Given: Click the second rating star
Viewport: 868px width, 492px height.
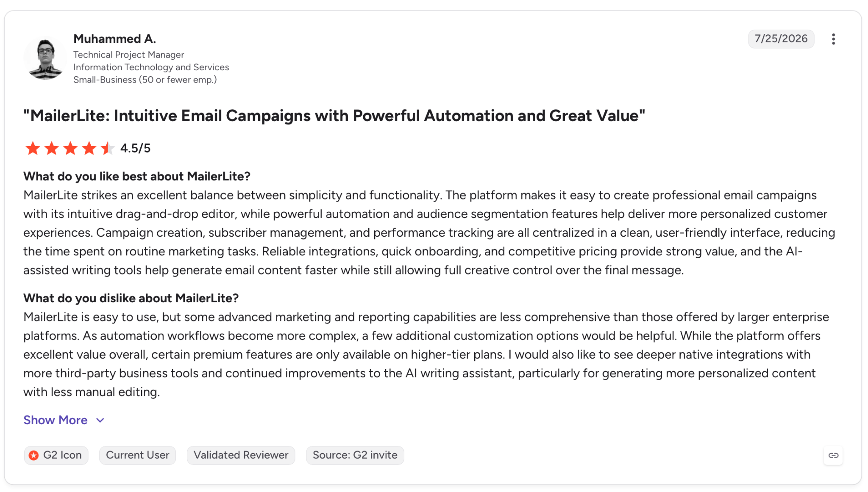Looking at the screenshot, I should [x=52, y=148].
